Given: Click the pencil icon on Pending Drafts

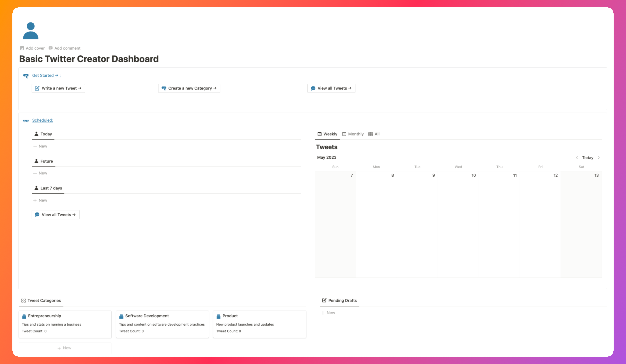Looking at the screenshot, I should [324, 300].
